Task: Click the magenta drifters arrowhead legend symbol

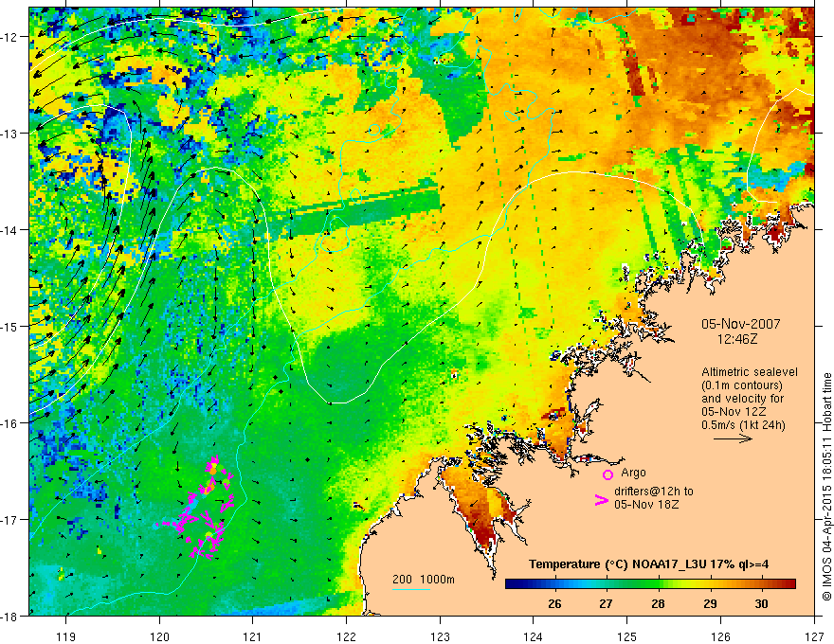Action: 601,499
